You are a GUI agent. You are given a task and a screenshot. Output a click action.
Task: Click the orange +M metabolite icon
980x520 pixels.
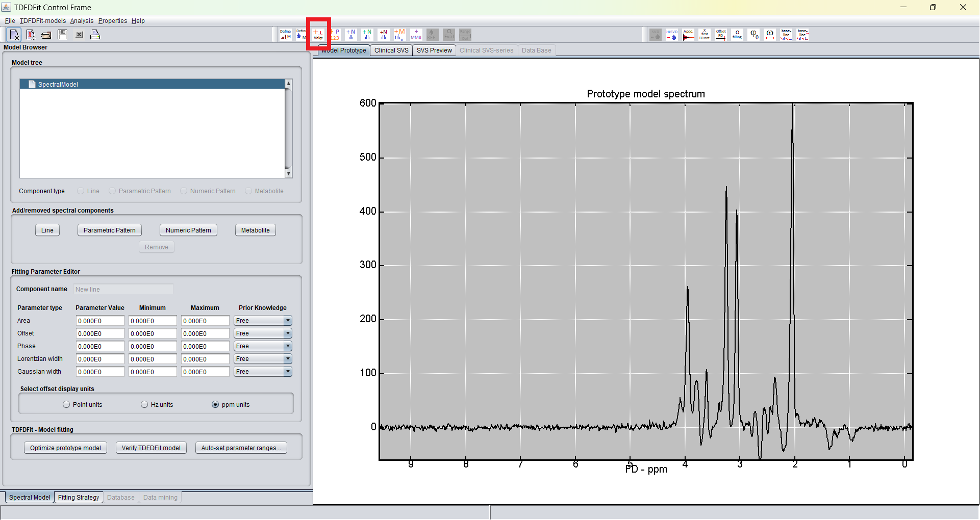click(x=400, y=35)
